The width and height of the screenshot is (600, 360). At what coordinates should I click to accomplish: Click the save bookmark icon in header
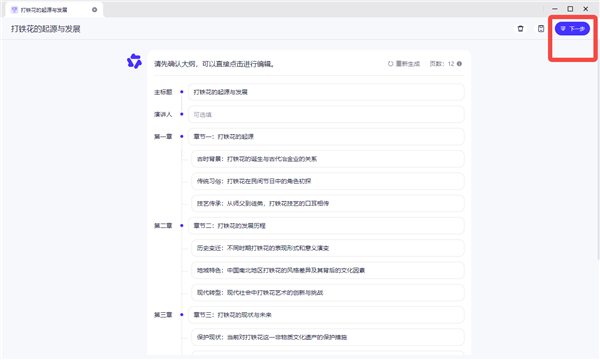[541, 29]
